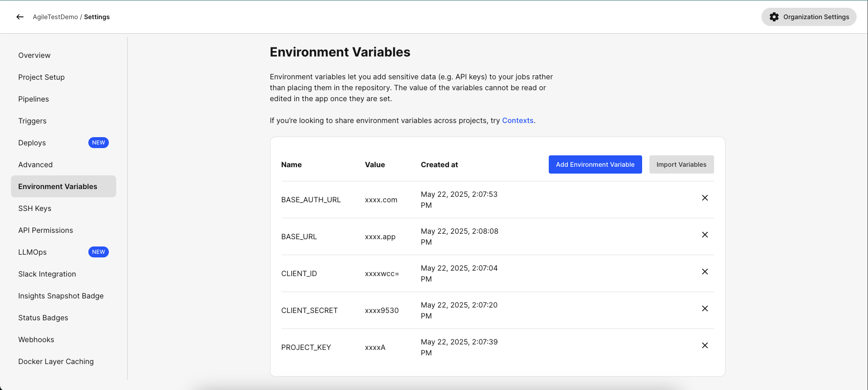
Task: Open Pipelines settings
Action: pyautogui.click(x=33, y=99)
